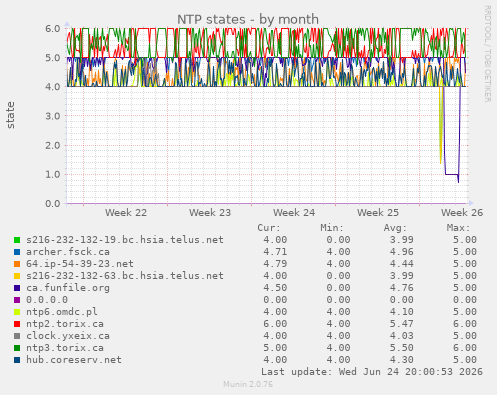Click the Week 24 axis label
Viewport: 497px width, 395px height.
(294, 213)
